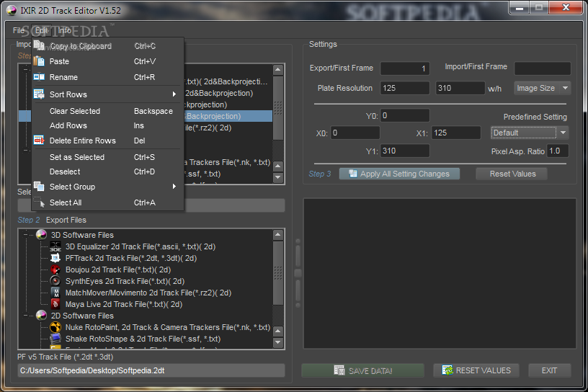Click the Pixel Asp. Ratio field

(x=557, y=151)
